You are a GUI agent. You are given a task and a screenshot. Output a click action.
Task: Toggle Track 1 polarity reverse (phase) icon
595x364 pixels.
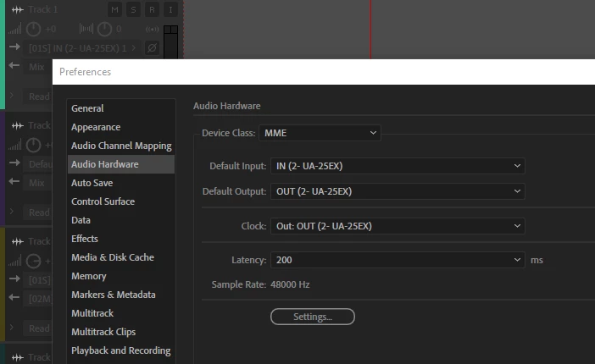point(152,48)
